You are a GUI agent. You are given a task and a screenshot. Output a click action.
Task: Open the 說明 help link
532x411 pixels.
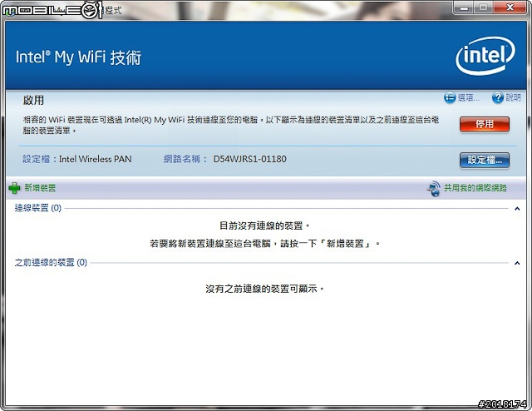pos(513,98)
